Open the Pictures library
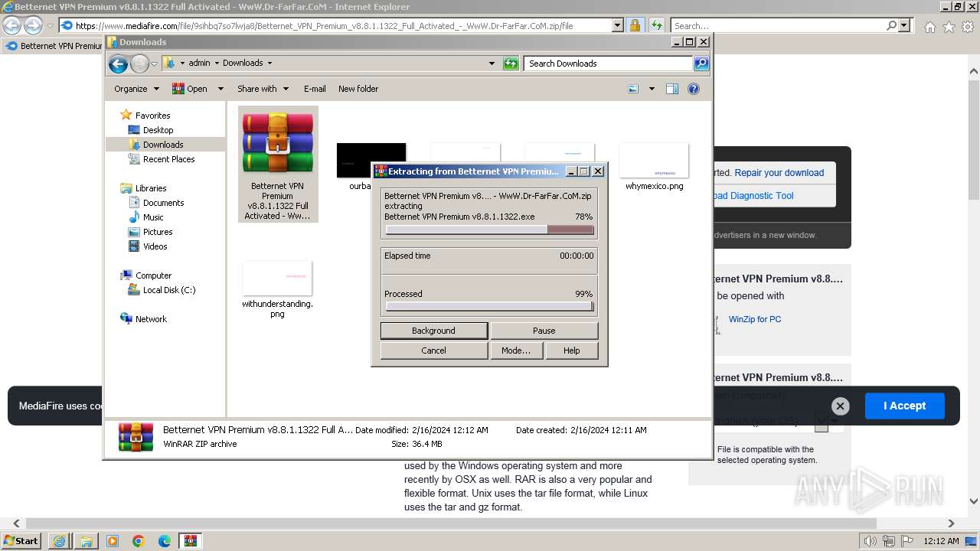The width and height of the screenshot is (980, 551). [158, 232]
